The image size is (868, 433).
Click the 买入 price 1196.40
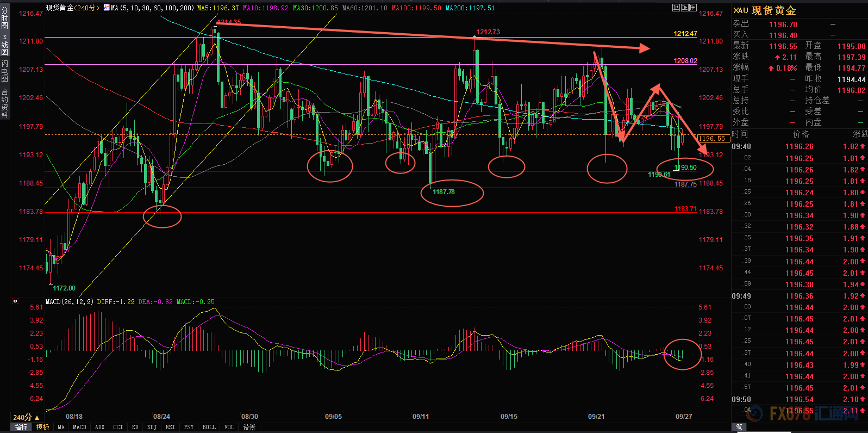[x=783, y=35]
